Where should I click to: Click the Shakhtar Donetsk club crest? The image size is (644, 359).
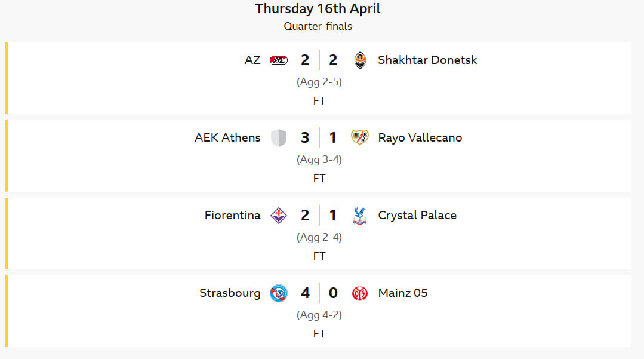[x=360, y=60]
